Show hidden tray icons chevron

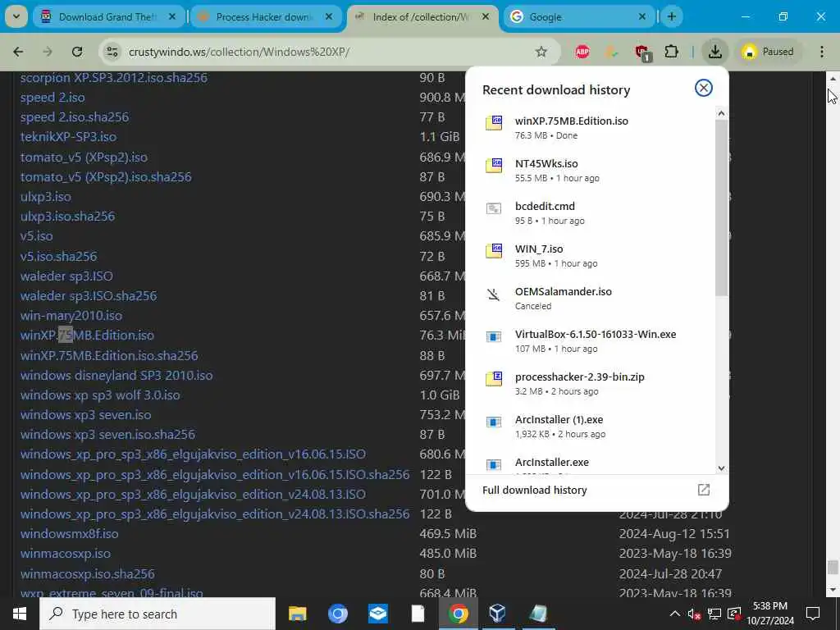tap(675, 614)
